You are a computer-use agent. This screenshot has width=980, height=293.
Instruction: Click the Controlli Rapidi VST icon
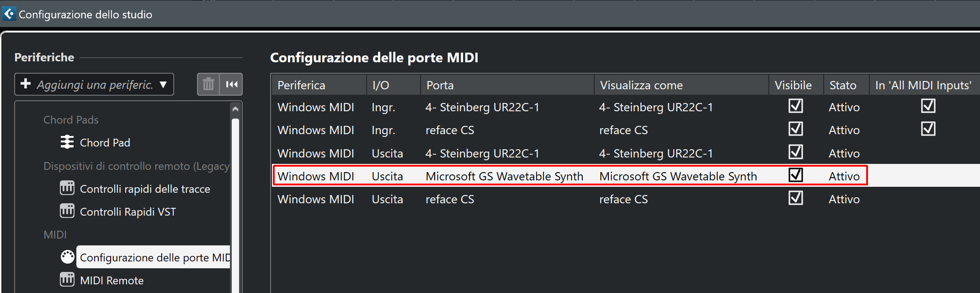click(x=67, y=211)
